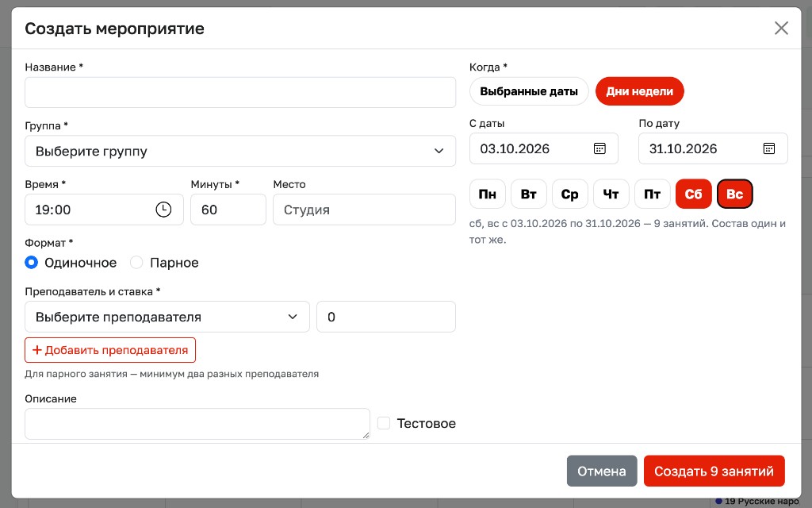Screen dimensions: 812x508
Task: Toggle Чт weekday button
Action: 611,194
